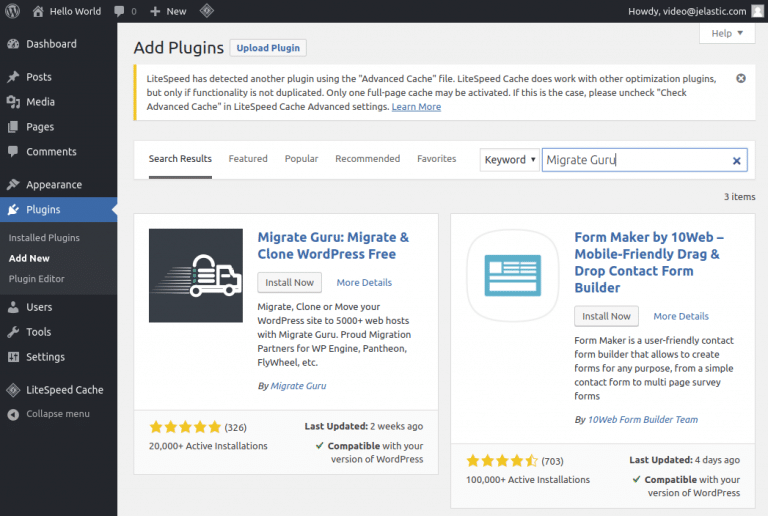Image resolution: width=768 pixels, height=516 pixels.
Task: Click 'Last Updated: 4 days ago' text
Action: coord(684,460)
